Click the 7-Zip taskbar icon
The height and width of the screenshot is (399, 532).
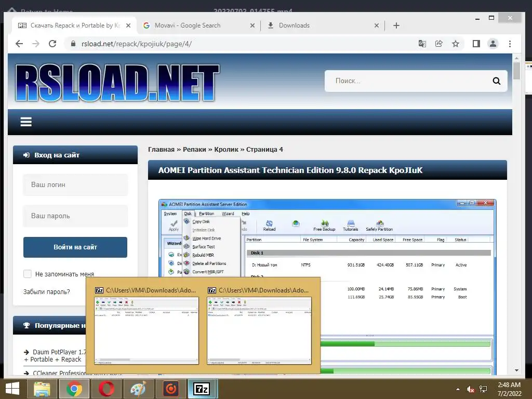pos(202,389)
